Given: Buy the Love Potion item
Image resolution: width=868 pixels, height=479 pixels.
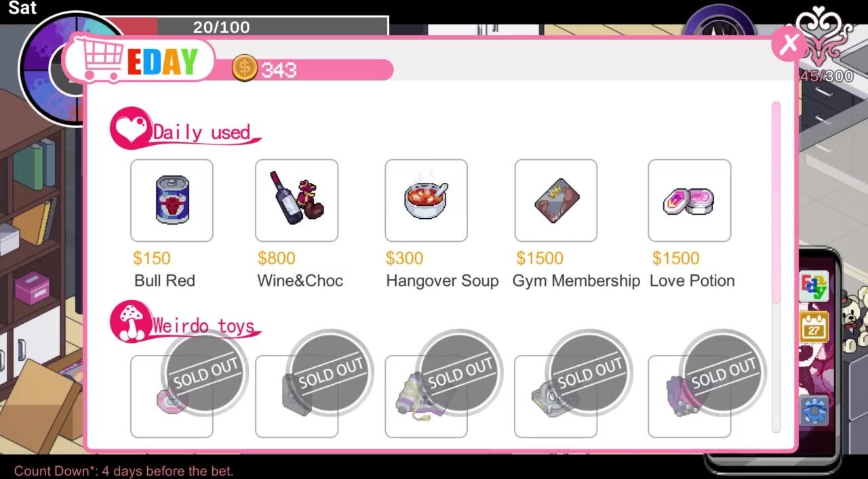Looking at the screenshot, I should (x=690, y=201).
